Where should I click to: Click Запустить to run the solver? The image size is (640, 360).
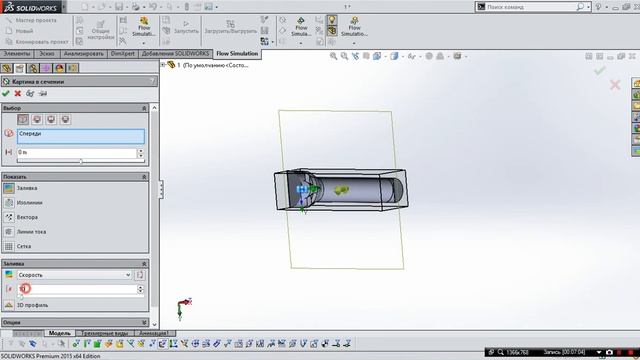tap(186, 27)
